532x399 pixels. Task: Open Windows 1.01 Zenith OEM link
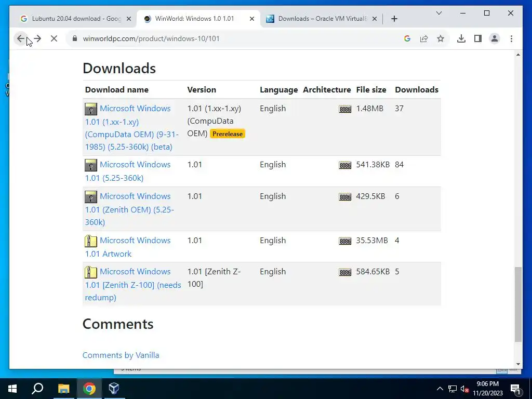click(x=129, y=209)
